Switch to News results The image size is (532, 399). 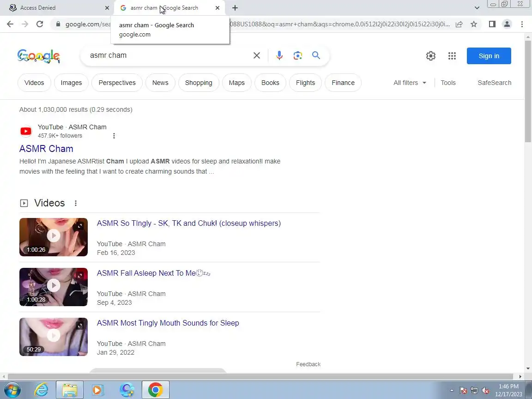160,83
